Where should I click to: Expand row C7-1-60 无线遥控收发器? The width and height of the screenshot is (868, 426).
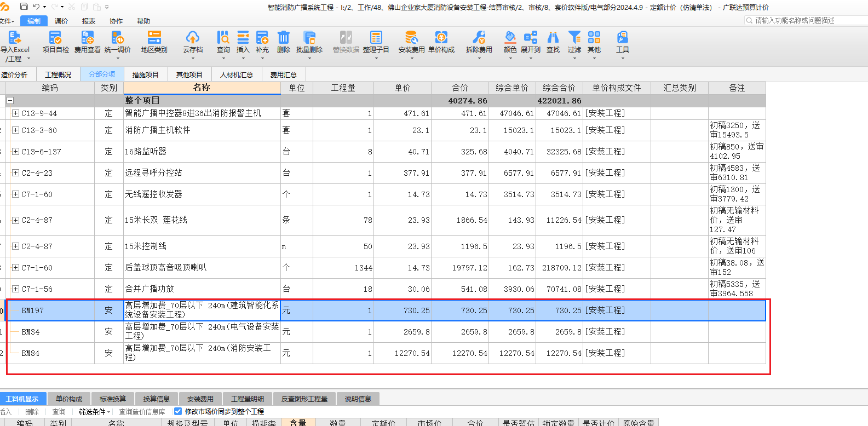pos(15,194)
